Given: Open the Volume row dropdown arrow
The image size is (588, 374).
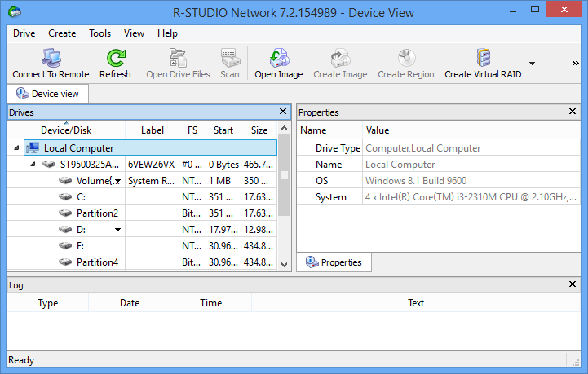Looking at the screenshot, I should pos(117,182).
